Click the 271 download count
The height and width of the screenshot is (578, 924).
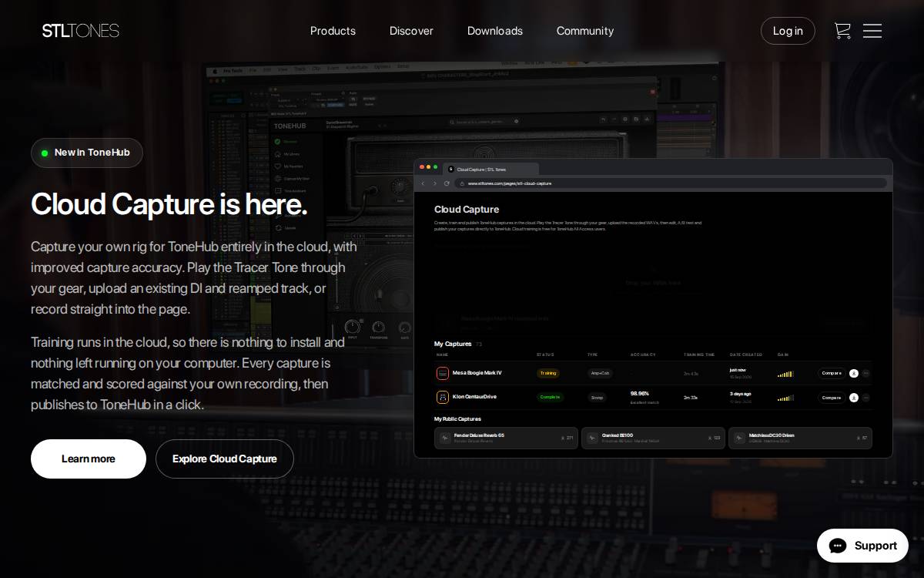(x=570, y=438)
